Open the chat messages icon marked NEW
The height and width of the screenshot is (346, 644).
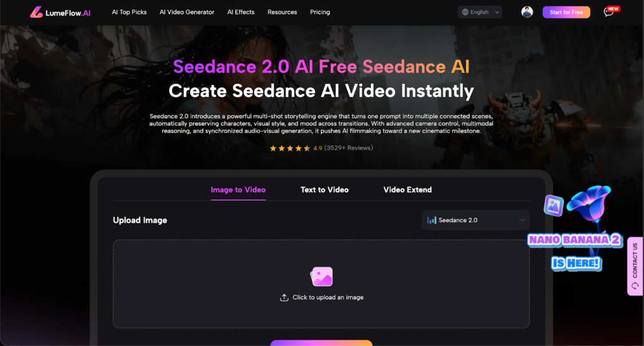pos(608,13)
